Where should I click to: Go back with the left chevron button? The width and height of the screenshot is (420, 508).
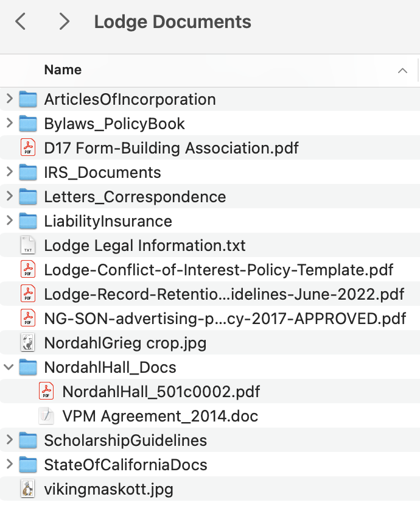[x=21, y=22]
